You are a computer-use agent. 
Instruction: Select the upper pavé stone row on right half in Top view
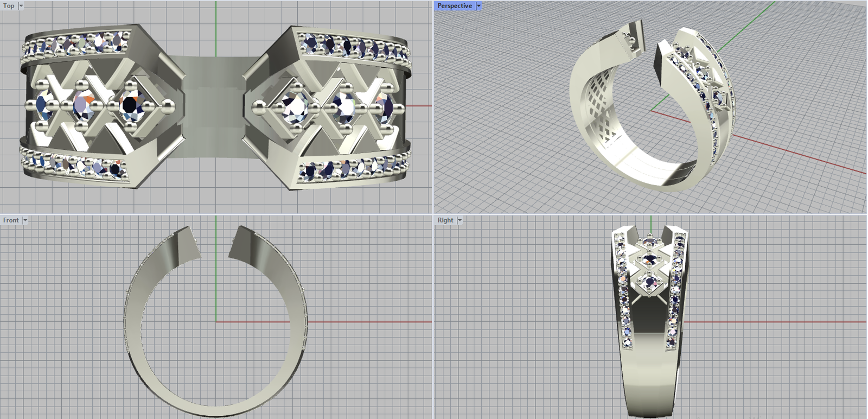click(x=353, y=47)
